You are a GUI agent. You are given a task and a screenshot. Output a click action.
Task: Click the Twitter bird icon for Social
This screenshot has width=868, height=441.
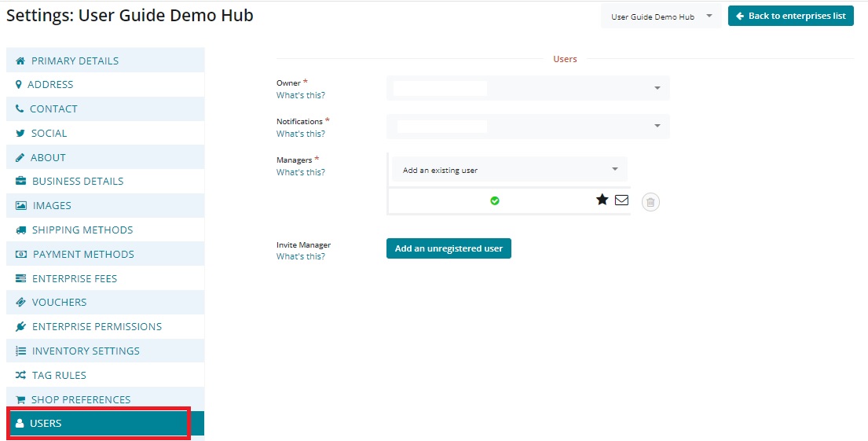click(x=20, y=134)
